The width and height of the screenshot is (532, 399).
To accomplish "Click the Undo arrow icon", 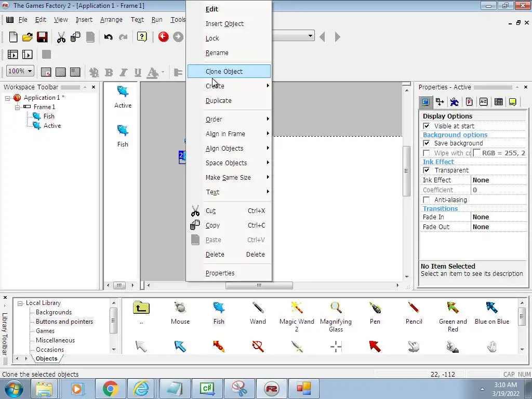I will pos(108,37).
